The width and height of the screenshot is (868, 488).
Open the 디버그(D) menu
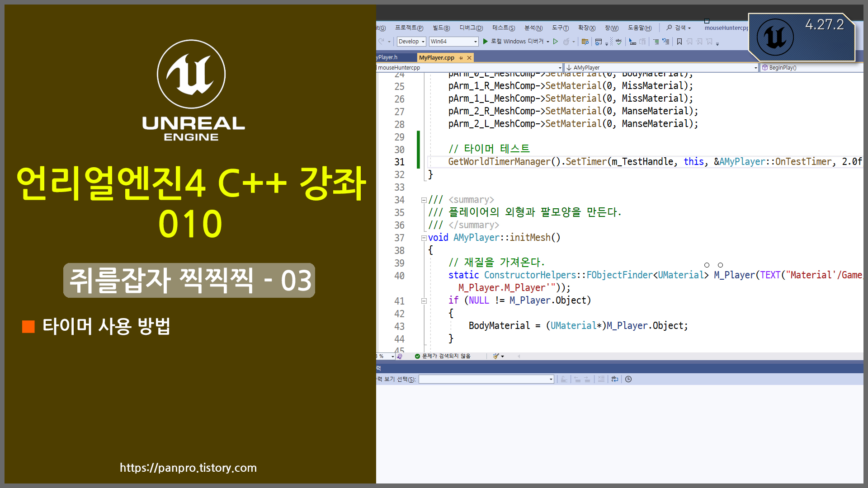point(471,28)
